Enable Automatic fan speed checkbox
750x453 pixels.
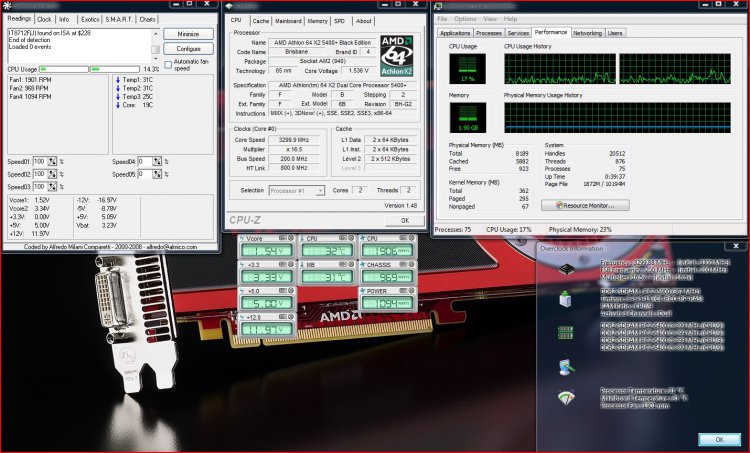(x=168, y=65)
